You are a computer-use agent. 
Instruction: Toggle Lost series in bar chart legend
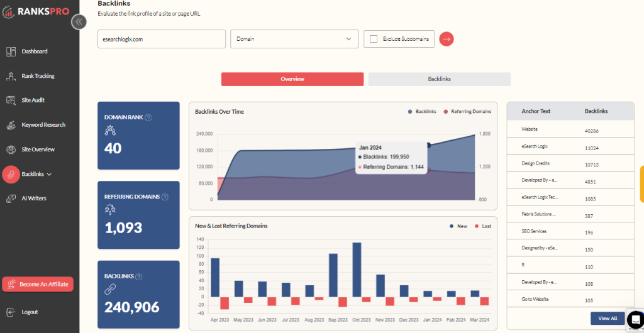pos(482,226)
